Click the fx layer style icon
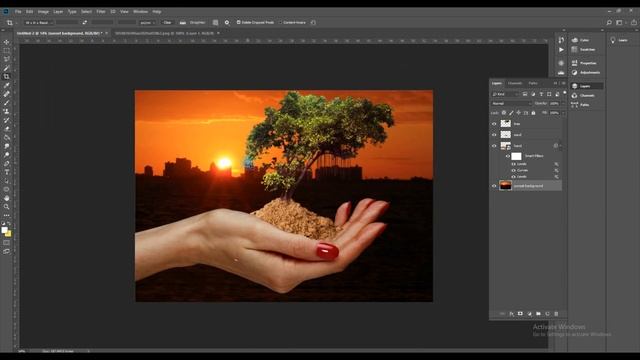Screen dimensions: 640x360 pos(511,313)
